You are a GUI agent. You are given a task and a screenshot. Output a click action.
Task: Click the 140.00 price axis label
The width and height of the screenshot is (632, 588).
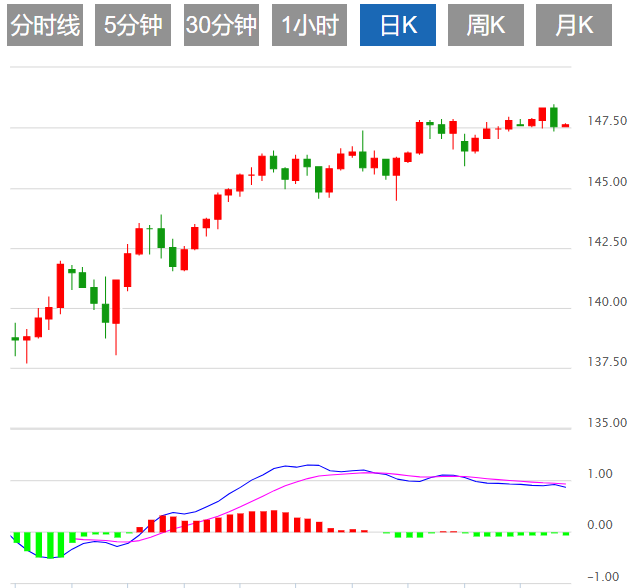click(x=607, y=301)
